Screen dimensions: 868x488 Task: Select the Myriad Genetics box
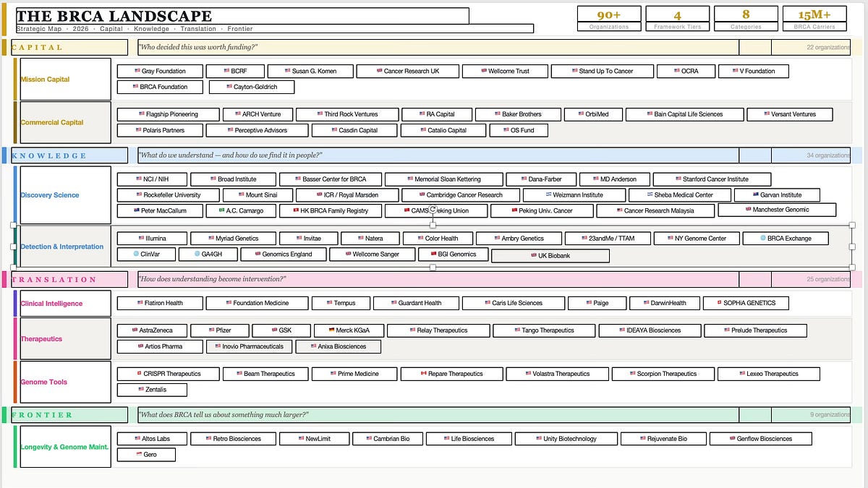pos(233,239)
